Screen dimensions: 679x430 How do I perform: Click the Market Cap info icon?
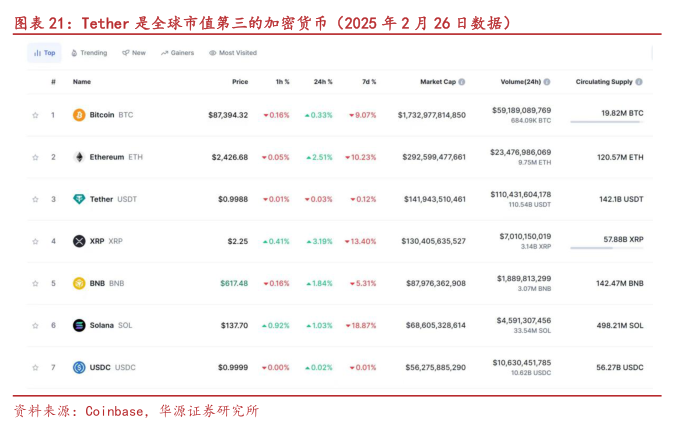coord(462,81)
